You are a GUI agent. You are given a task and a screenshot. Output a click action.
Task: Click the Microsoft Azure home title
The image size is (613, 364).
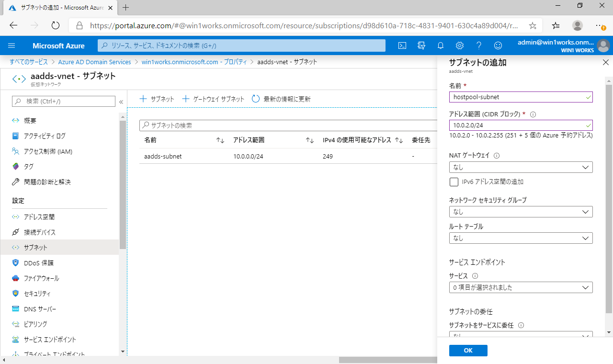pyautogui.click(x=58, y=46)
